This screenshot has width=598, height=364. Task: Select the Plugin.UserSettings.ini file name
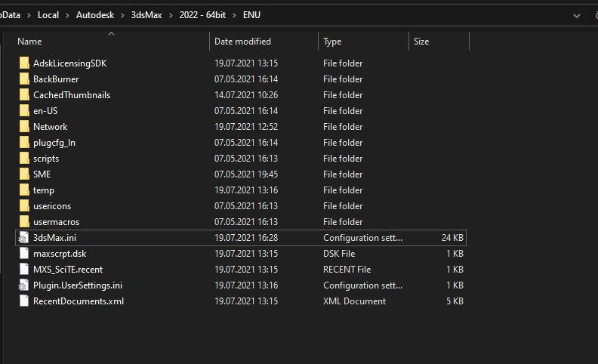pos(78,285)
